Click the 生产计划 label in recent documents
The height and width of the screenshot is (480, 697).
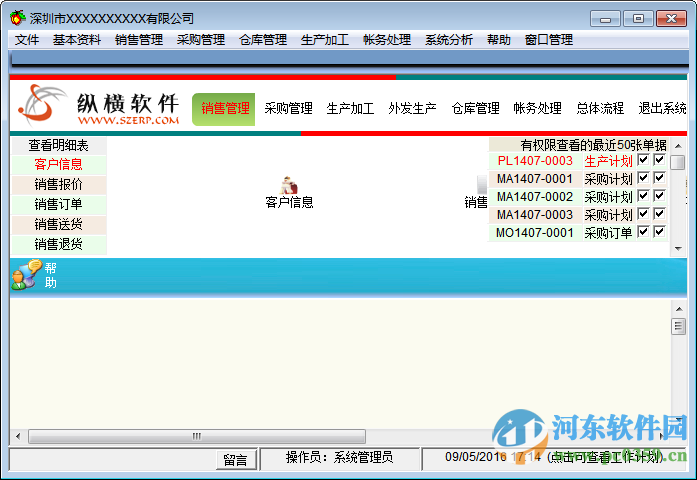[x=608, y=161]
